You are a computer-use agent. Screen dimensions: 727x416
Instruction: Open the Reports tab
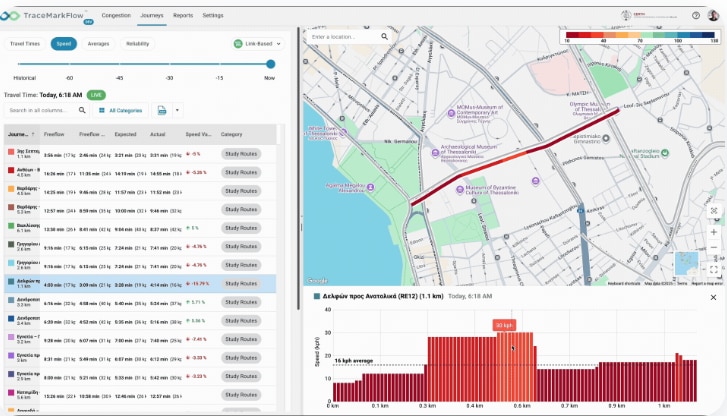tap(183, 16)
